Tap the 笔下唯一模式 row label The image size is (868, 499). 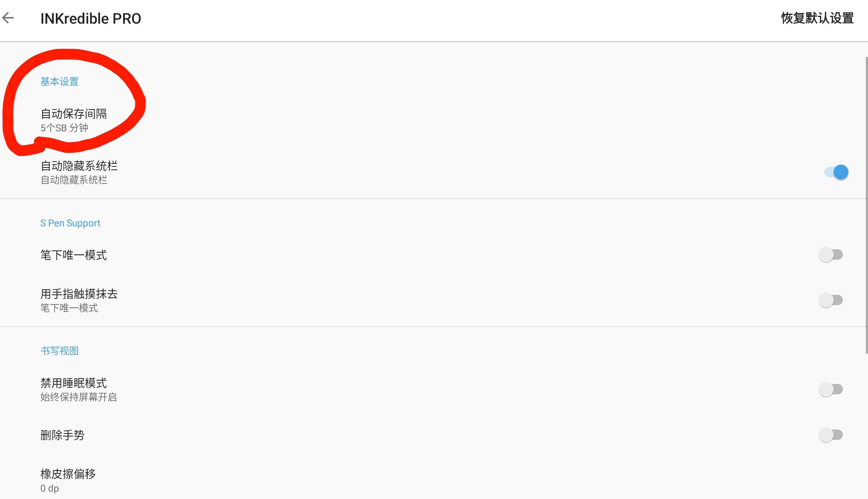[74, 255]
